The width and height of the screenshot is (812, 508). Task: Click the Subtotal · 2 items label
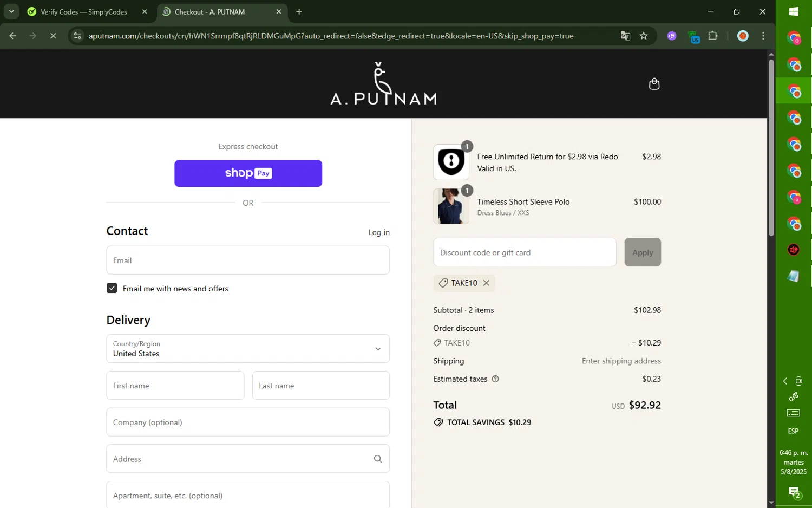pyautogui.click(x=463, y=310)
